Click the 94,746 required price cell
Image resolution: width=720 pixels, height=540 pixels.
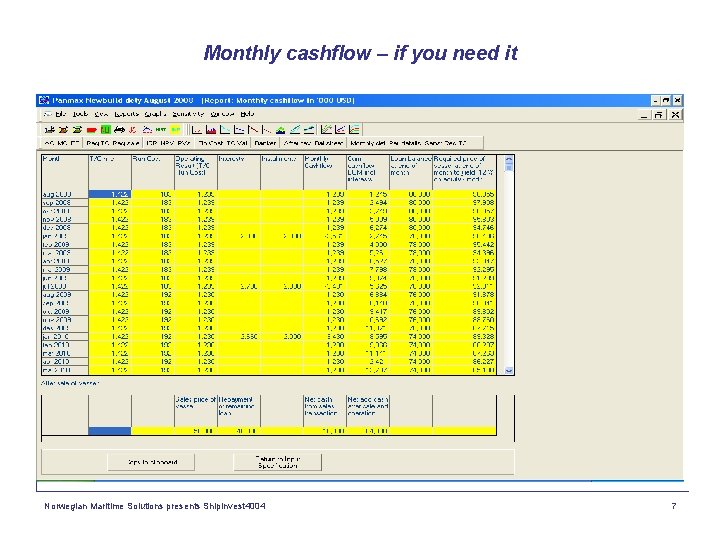click(464, 228)
